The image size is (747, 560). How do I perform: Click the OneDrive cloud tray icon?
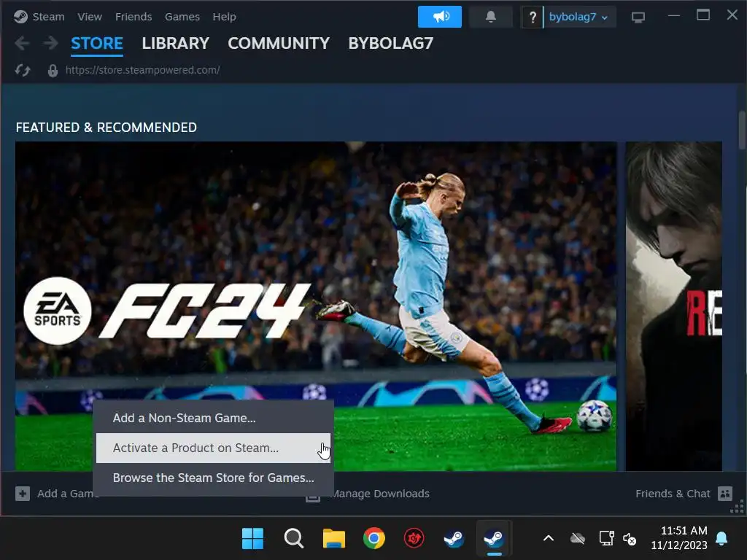[578, 539]
